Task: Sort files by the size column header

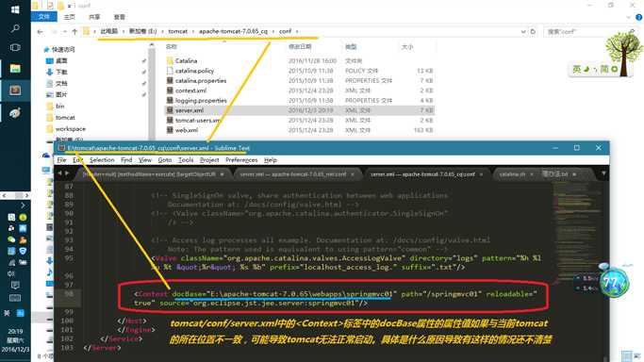Action: tap(407, 47)
